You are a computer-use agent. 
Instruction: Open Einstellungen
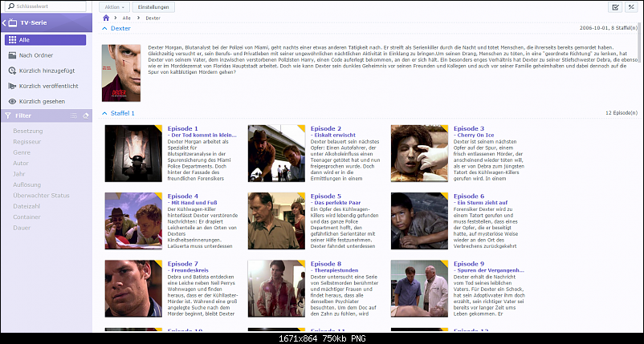tap(153, 7)
